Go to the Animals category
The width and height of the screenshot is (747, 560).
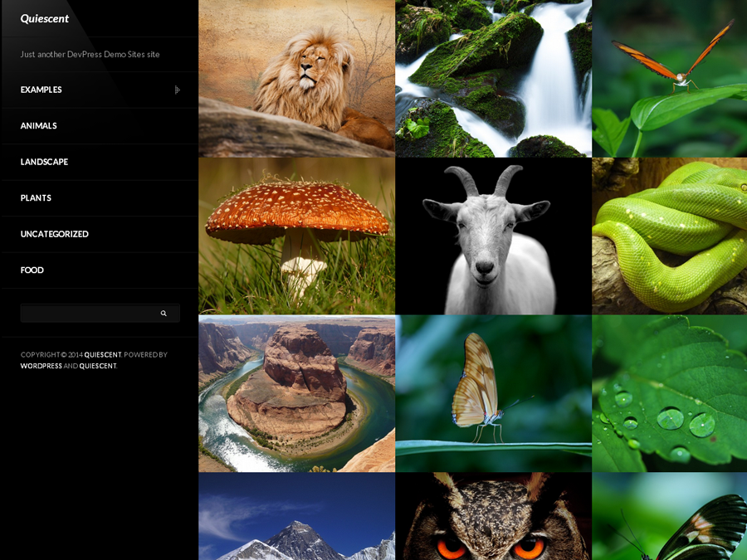(x=39, y=126)
